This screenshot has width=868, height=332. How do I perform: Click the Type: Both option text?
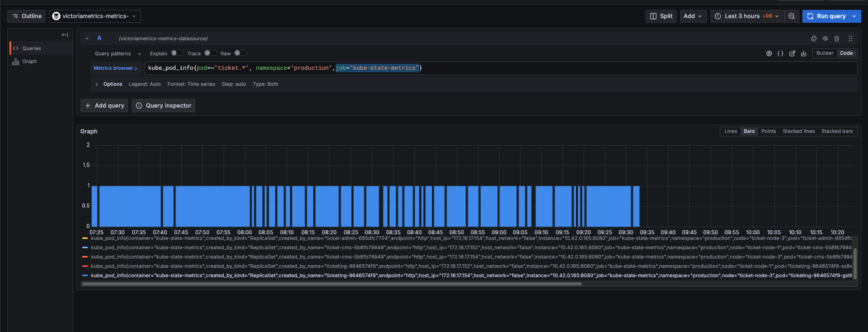point(265,84)
